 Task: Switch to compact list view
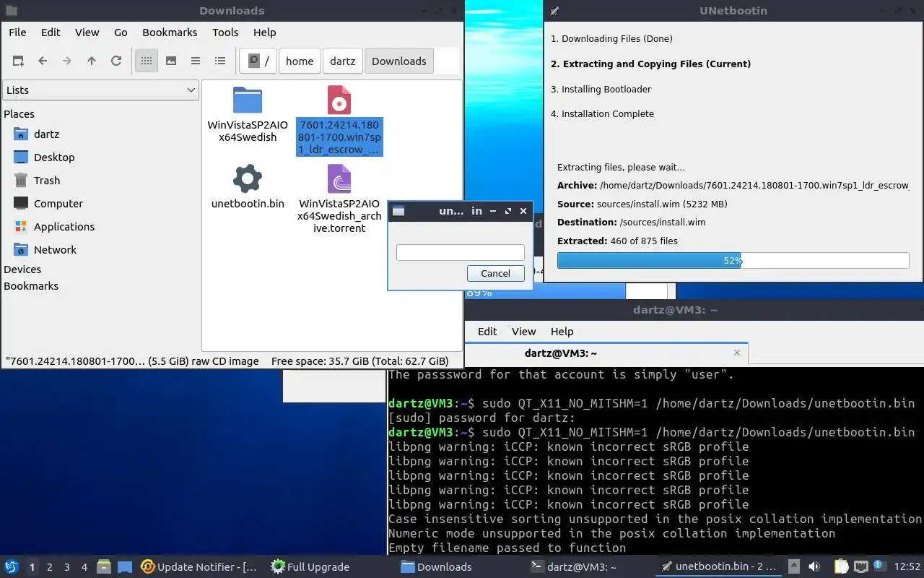pyautogui.click(x=196, y=61)
